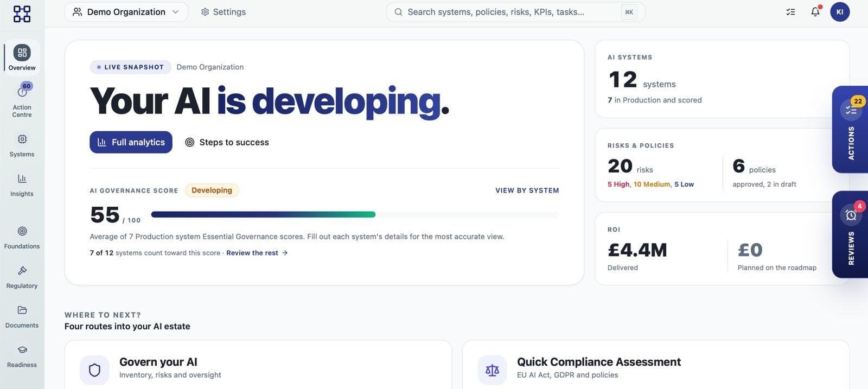Open Documents in the sidebar
868x389 pixels.
[22, 317]
